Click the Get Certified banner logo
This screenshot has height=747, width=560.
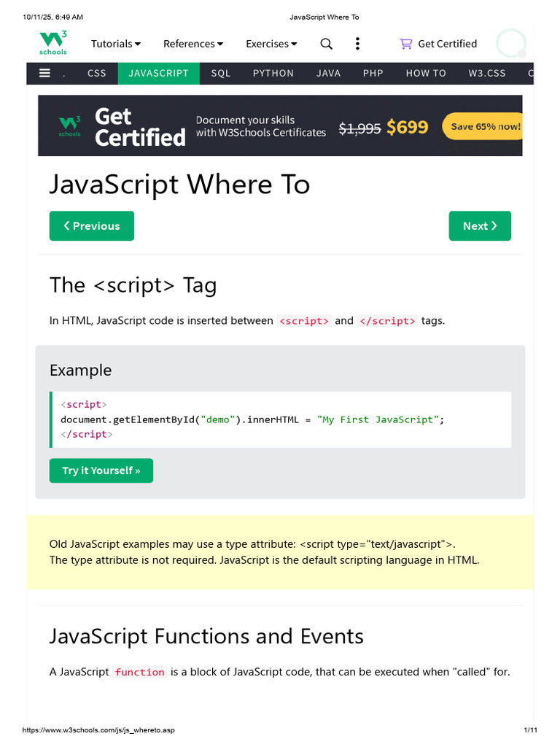(69, 126)
